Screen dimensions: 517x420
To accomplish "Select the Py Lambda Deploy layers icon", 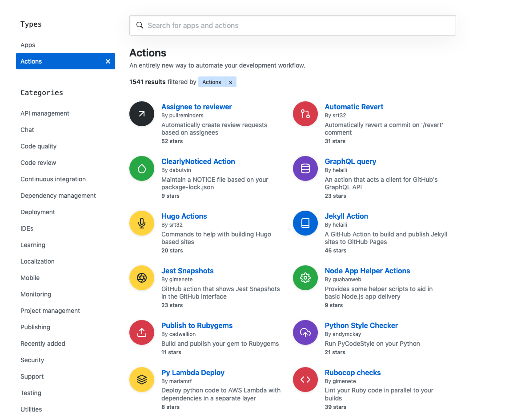I will tap(141, 380).
